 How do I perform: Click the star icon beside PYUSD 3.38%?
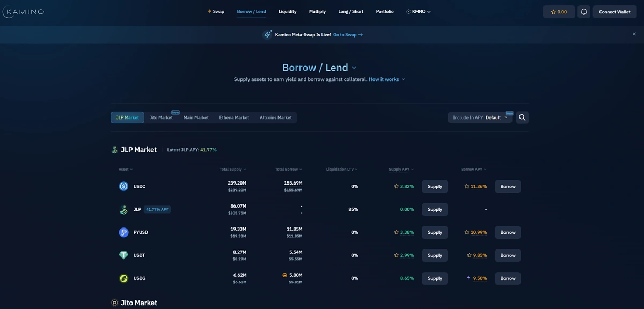click(x=396, y=232)
